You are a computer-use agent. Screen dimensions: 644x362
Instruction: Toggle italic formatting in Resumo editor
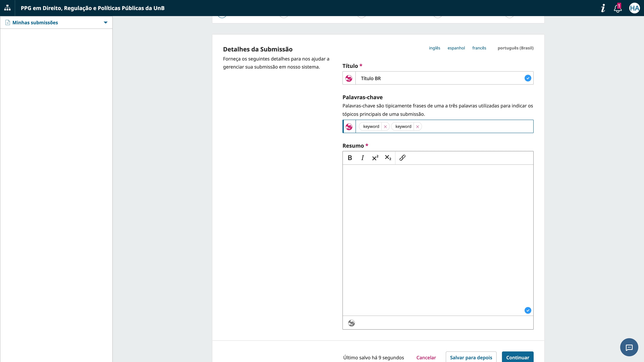(362, 158)
